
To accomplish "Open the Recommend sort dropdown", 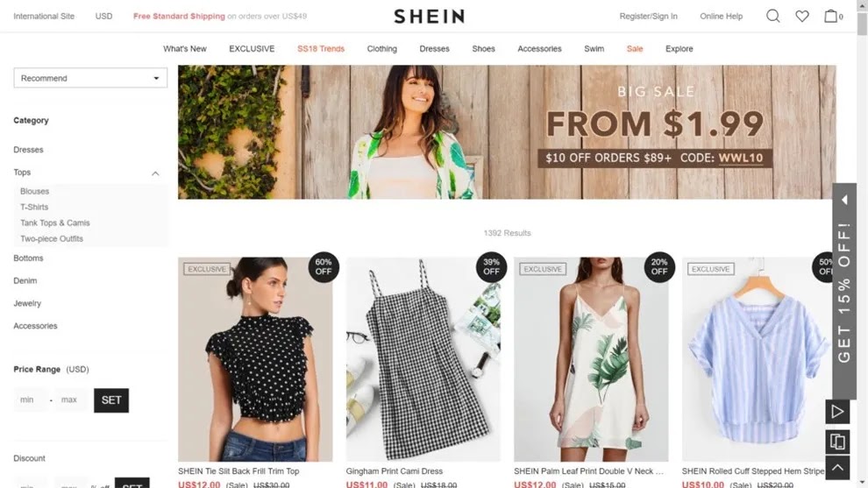I will point(90,78).
